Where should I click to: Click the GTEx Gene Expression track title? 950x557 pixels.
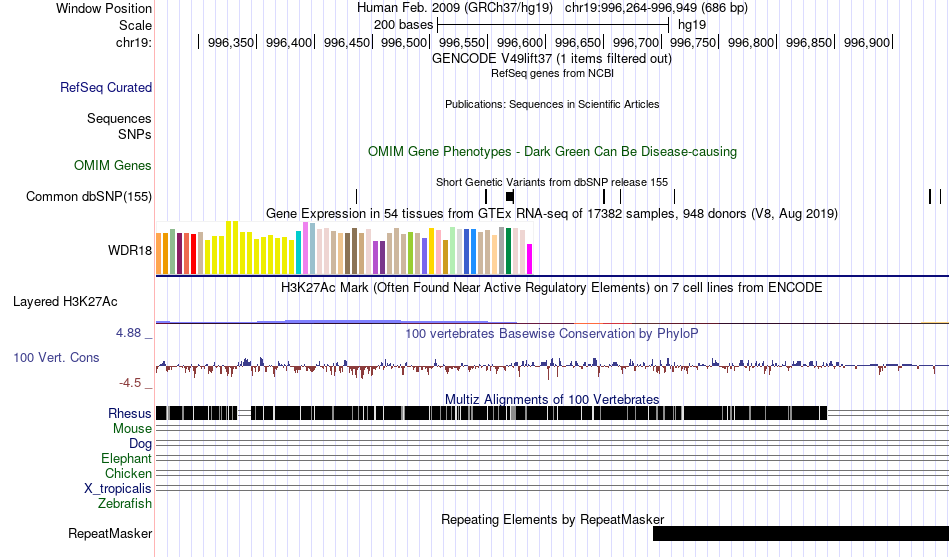coord(552,213)
